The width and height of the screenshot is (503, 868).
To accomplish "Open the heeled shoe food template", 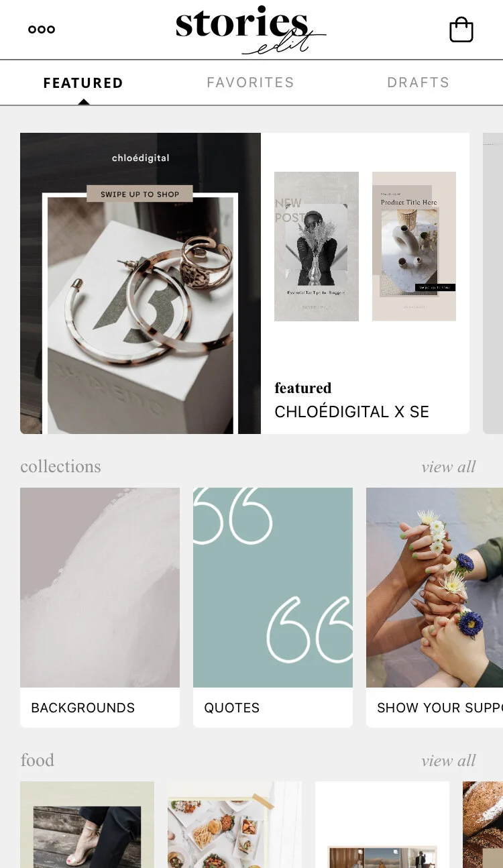I will (x=87, y=824).
